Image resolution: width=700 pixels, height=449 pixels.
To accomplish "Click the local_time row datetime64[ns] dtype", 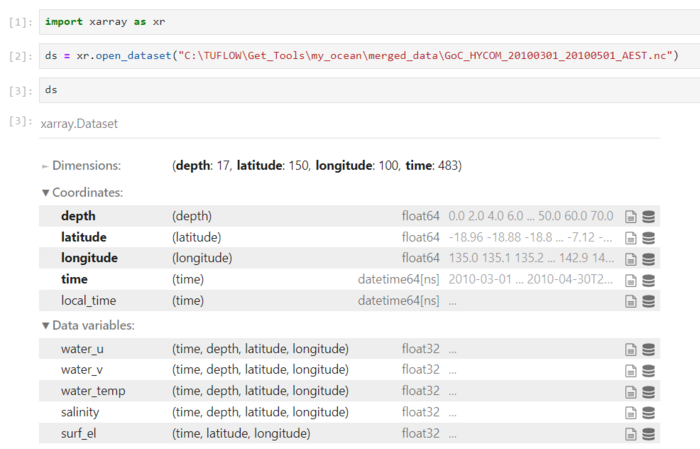I will pyautogui.click(x=398, y=301).
